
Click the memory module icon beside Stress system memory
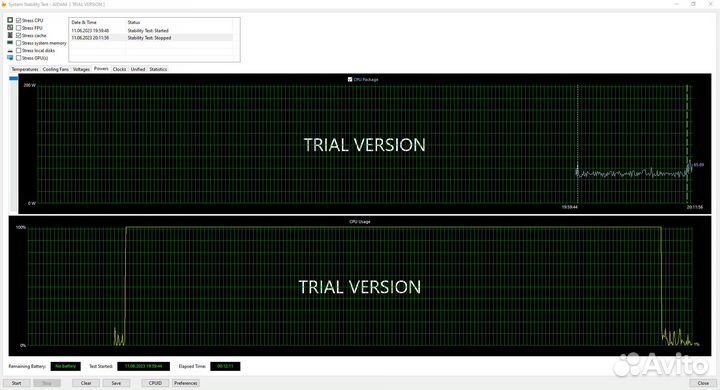click(x=10, y=43)
